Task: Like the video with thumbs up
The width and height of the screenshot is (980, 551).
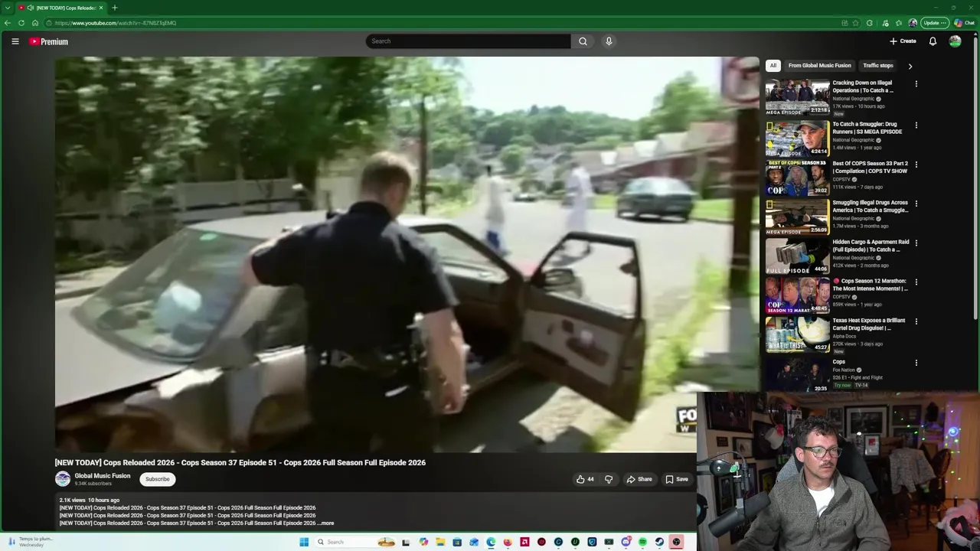Action: (x=585, y=479)
